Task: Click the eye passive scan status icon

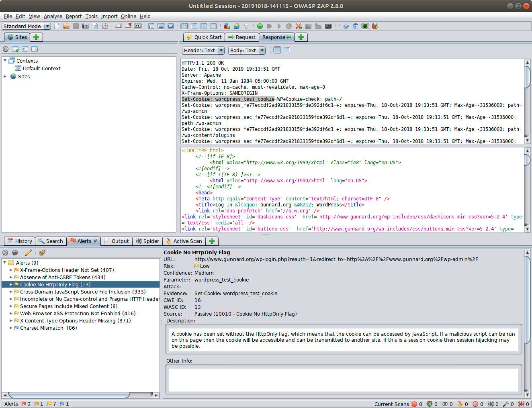Action: point(445,404)
